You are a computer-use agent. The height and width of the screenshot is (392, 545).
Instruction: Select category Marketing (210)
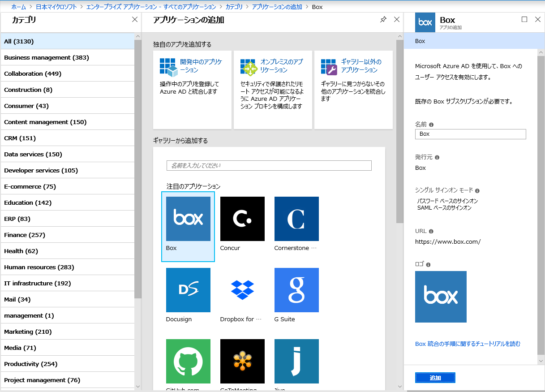pyautogui.click(x=68, y=332)
